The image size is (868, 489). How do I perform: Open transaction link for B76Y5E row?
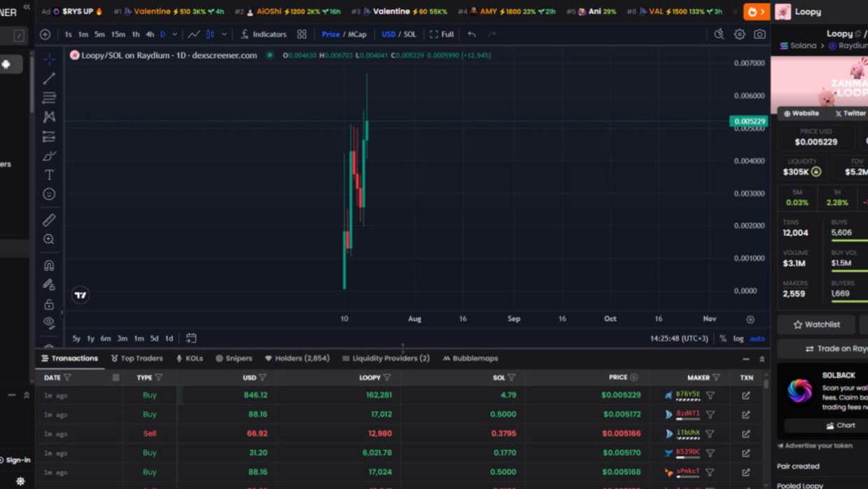click(746, 395)
